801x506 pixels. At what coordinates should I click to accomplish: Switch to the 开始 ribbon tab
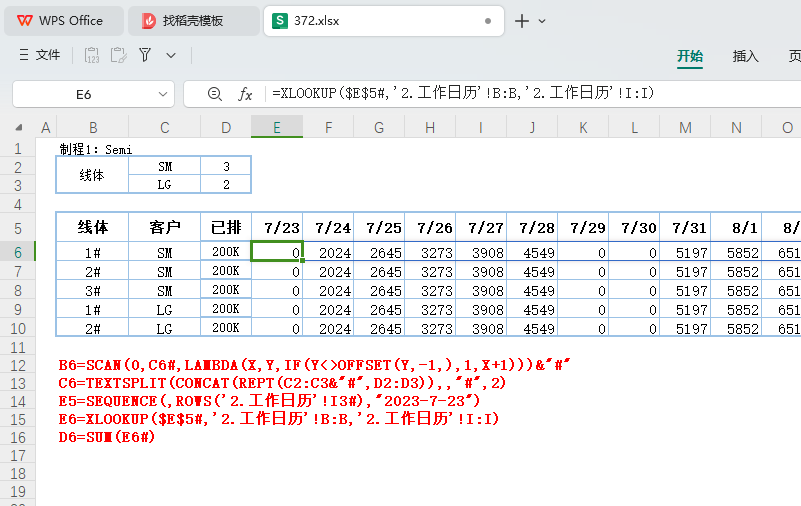[690, 56]
